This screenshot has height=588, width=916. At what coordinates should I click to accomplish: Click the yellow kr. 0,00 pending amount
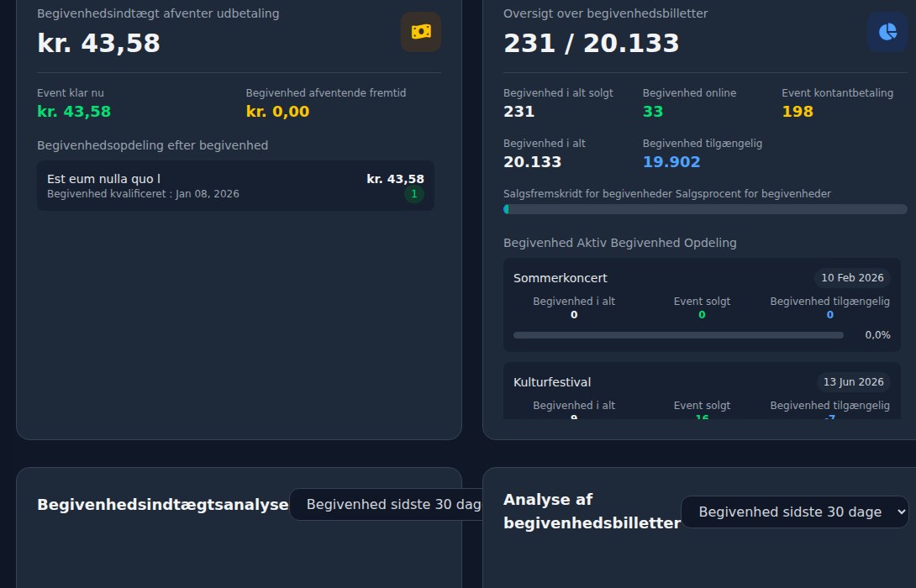click(x=277, y=112)
